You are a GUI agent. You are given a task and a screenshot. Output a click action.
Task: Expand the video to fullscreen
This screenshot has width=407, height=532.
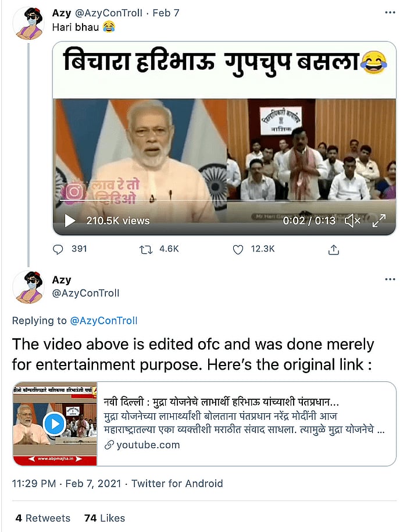pyautogui.click(x=380, y=221)
